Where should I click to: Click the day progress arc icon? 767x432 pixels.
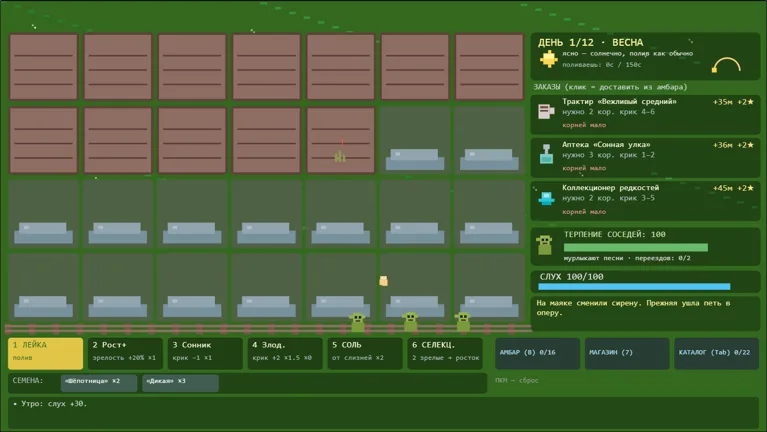point(726,65)
